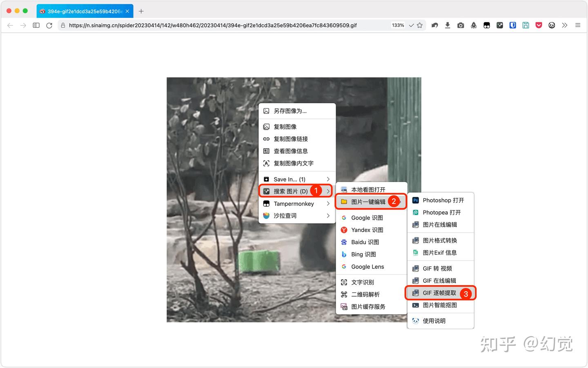This screenshot has height=368, width=588.
Task: Open the Tampermonkey extension icon in toolbar
Action: point(487,25)
